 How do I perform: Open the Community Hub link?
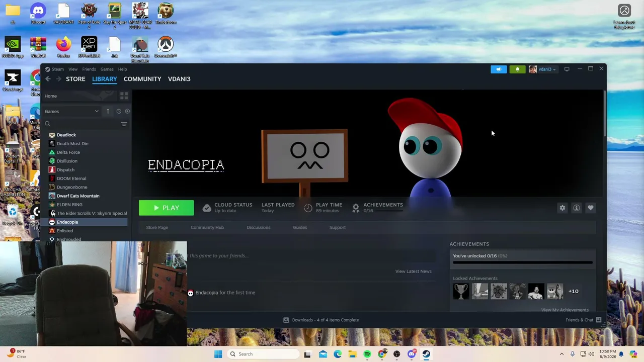click(207, 227)
